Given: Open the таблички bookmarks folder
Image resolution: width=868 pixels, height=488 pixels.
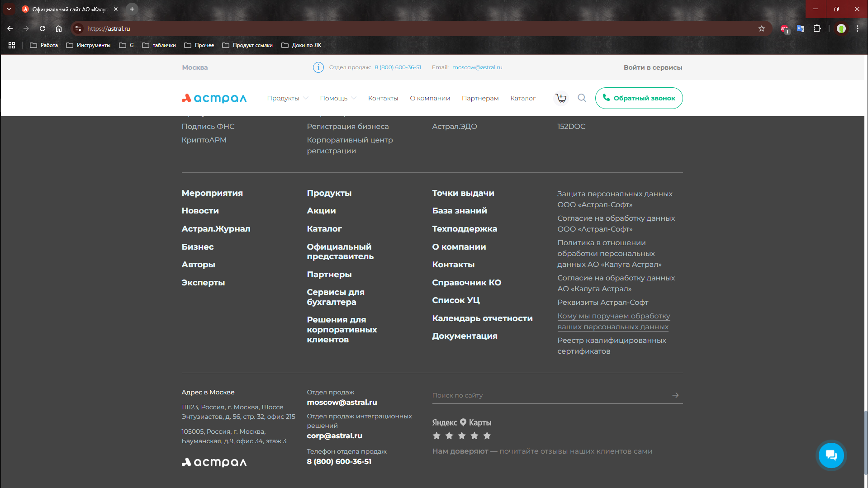Looking at the screenshot, I should click(159, 45).
